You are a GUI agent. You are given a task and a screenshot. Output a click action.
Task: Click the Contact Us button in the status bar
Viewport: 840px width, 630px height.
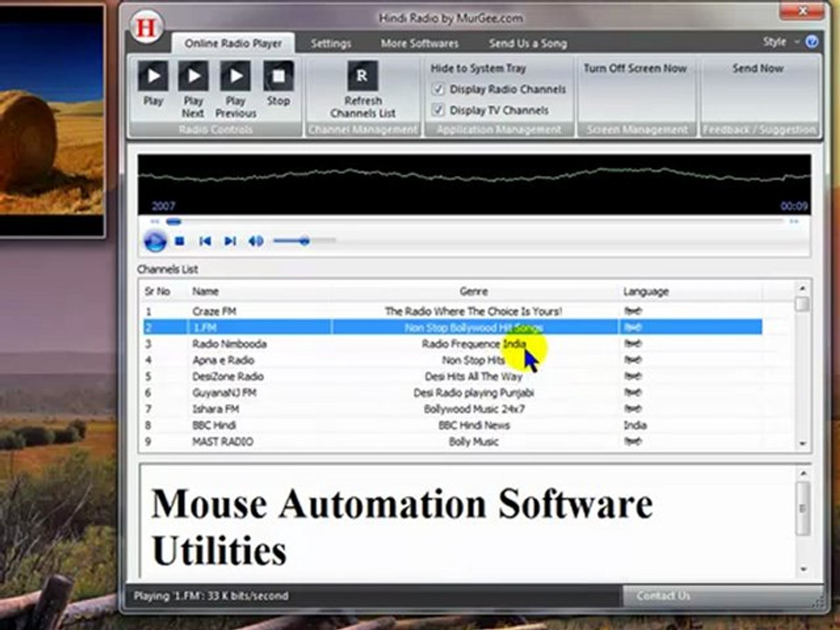663,596
